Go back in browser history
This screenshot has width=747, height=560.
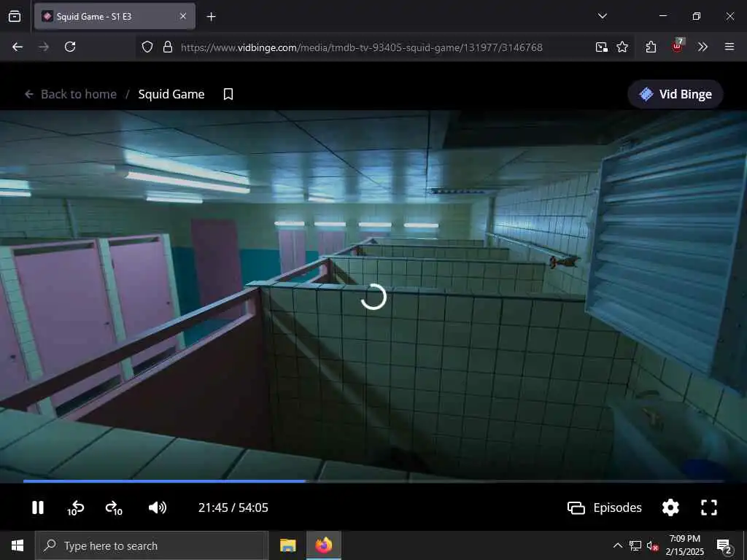click(18, 47)
